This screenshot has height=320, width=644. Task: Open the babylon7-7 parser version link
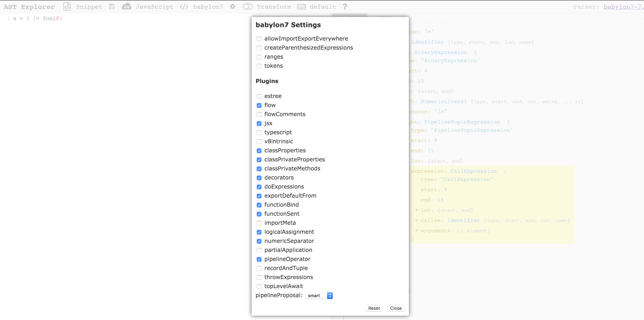tap(624, 7)
